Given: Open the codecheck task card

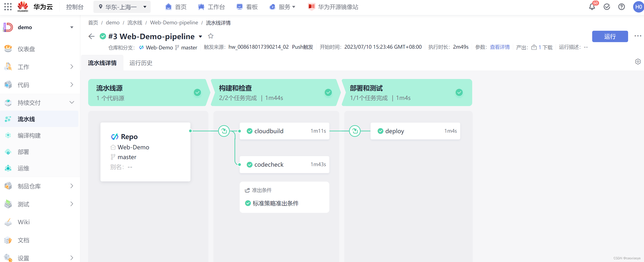Looking at the screenshot, I should click(x=284, y=165).
